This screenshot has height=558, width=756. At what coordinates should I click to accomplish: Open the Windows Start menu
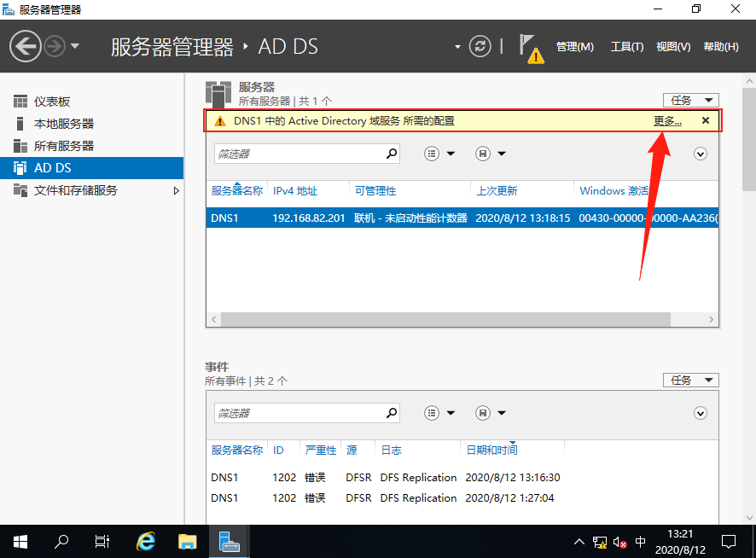20,542
